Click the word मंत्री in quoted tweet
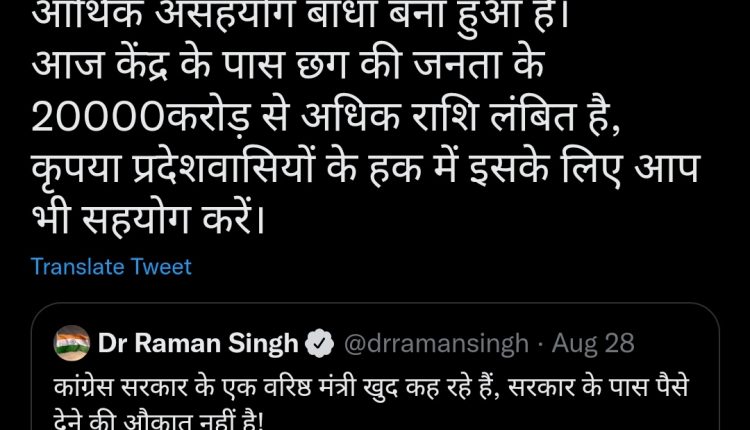 coord(336,387)
